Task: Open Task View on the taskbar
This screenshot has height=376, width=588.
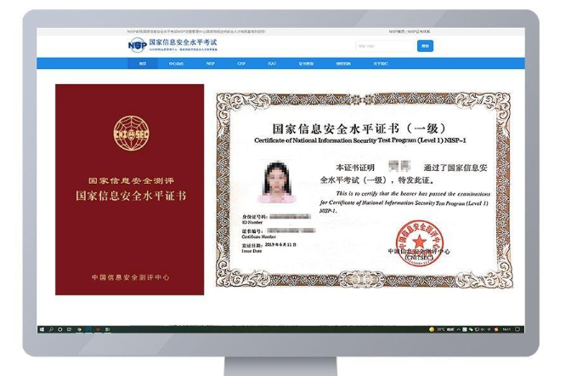Action: [69, 329]
